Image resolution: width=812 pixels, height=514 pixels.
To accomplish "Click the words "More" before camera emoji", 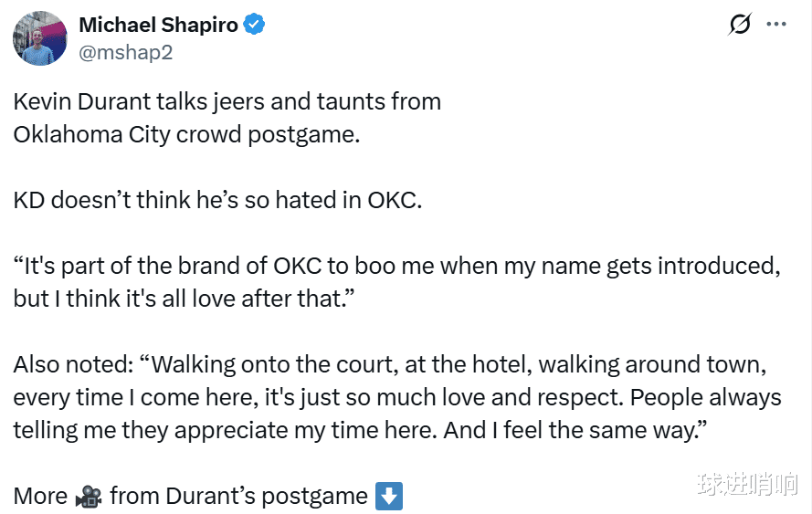I will pos(40,497).
